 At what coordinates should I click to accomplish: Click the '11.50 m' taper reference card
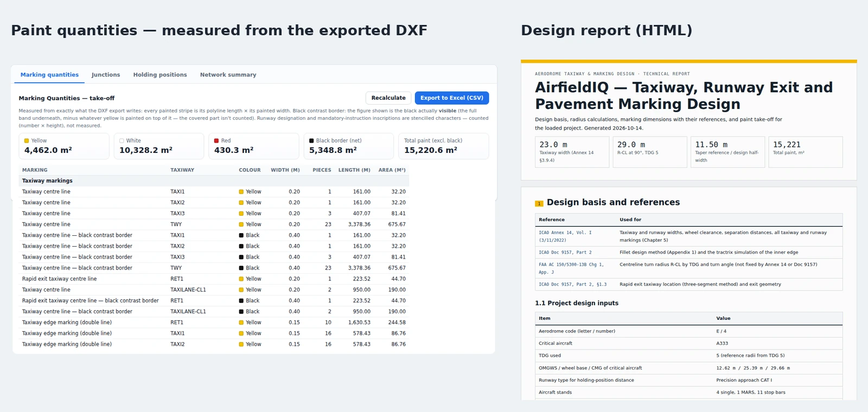point(727,152)
